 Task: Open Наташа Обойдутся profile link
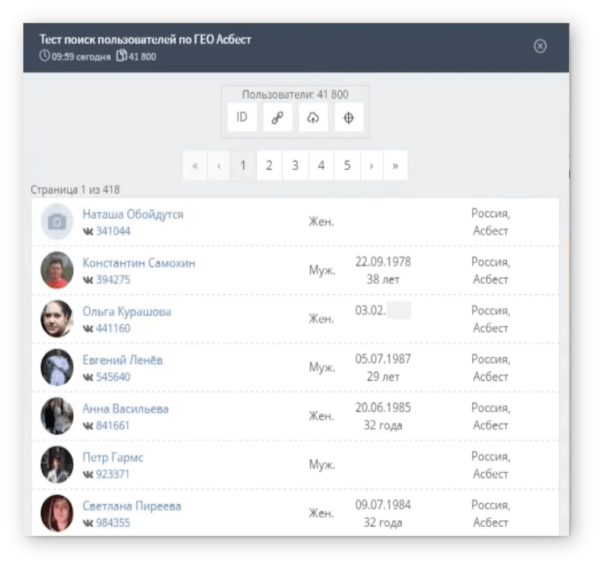(x=133, y=214)
